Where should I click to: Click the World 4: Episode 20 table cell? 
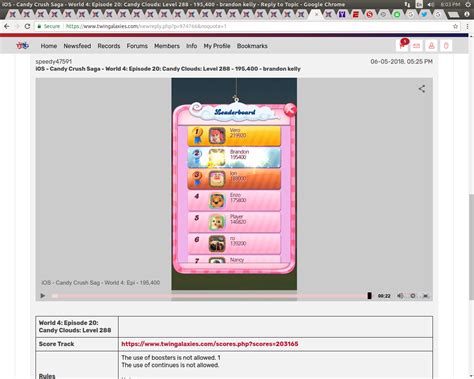77,327
